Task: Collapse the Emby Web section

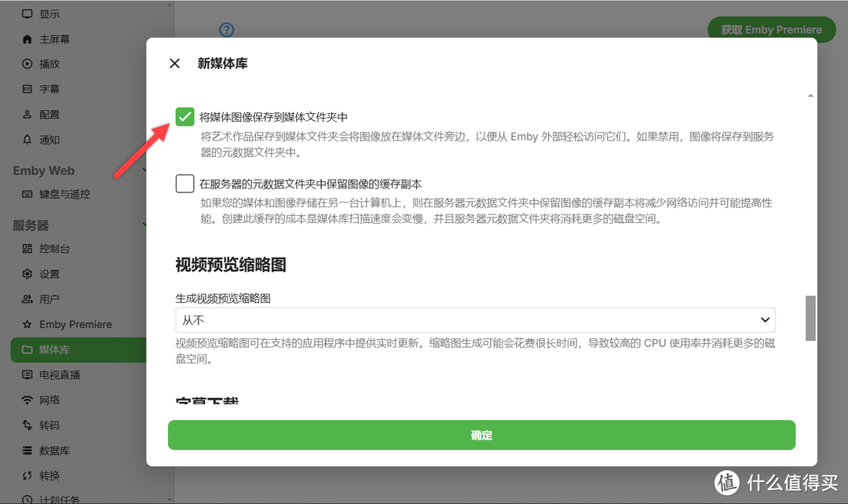Action: [144, 170]
